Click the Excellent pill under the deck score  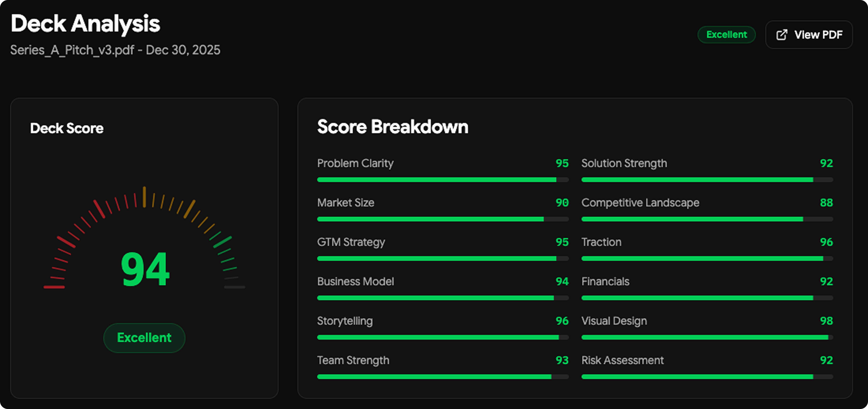pos(144,338)
